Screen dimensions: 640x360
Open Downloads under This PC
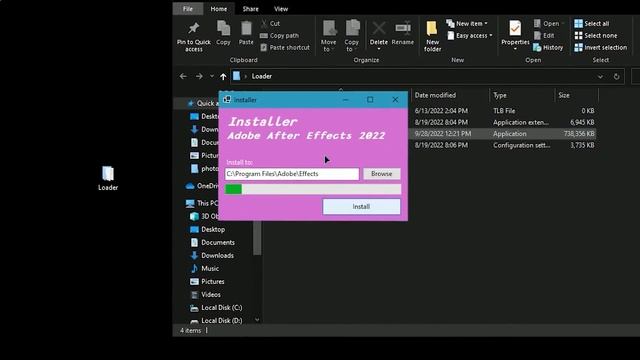pyautogui.click(x=217, y=256)
